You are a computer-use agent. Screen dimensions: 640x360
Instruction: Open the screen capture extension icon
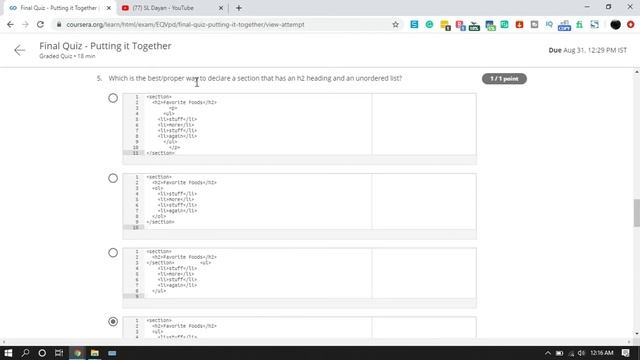click(x=595, y=24)
